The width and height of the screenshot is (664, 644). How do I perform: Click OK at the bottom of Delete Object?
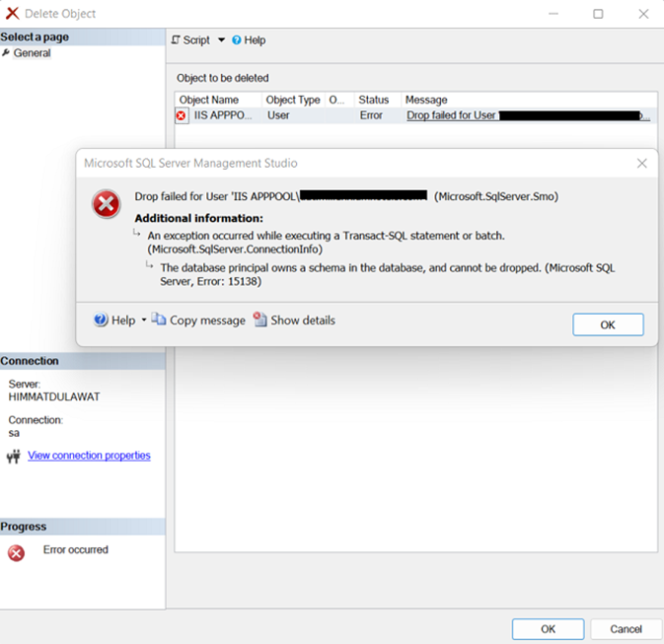[548, 629]
